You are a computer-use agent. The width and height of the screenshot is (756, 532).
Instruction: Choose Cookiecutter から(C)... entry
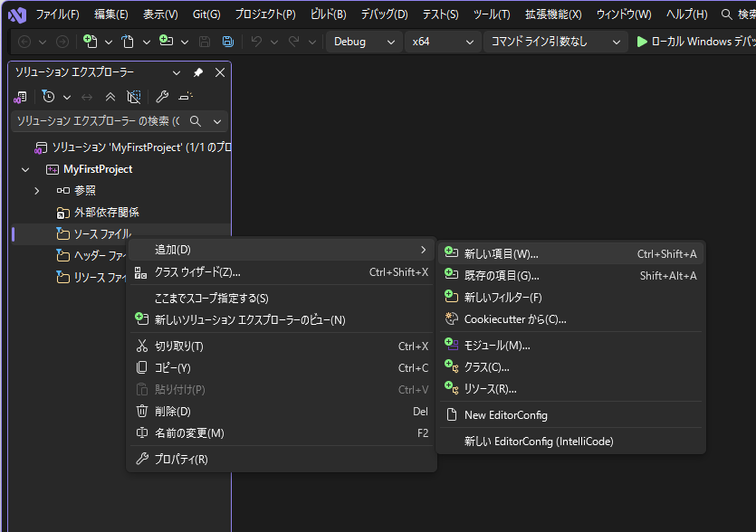(x=571, y=319)
